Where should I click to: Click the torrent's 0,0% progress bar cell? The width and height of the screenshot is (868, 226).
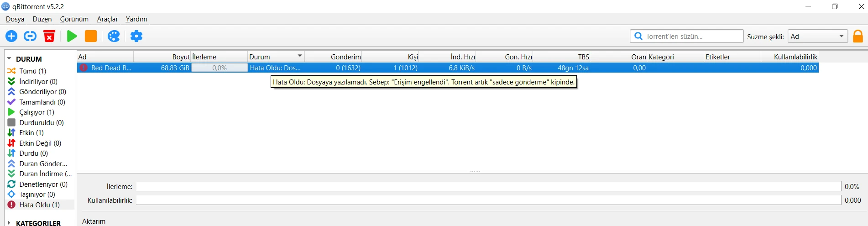219,68
